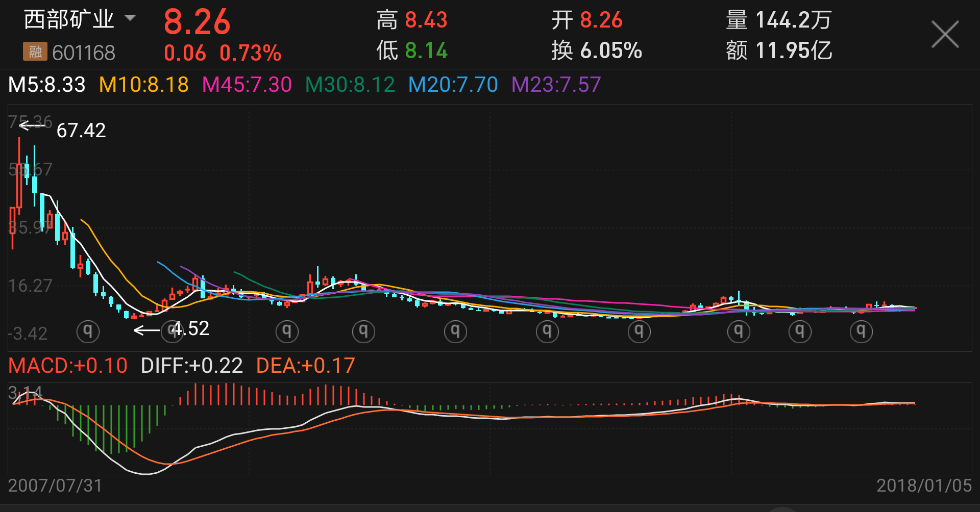Select the stock code 601168
The width and height of the screenshot is (980, 512).
84,53
